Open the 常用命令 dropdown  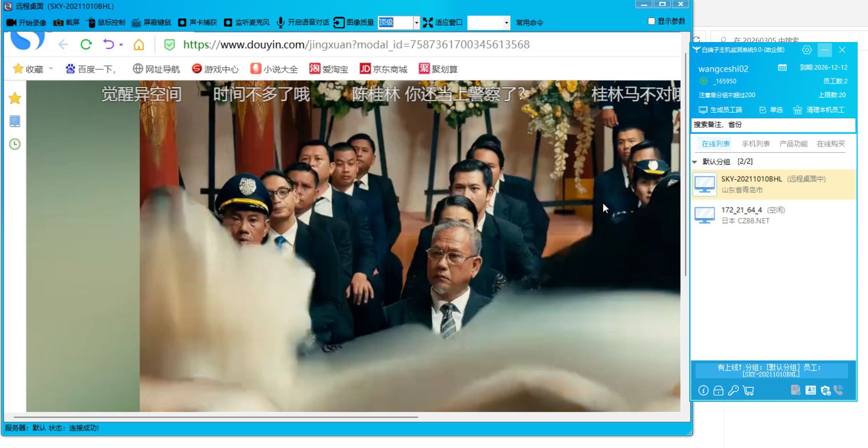tap(506, 23)
